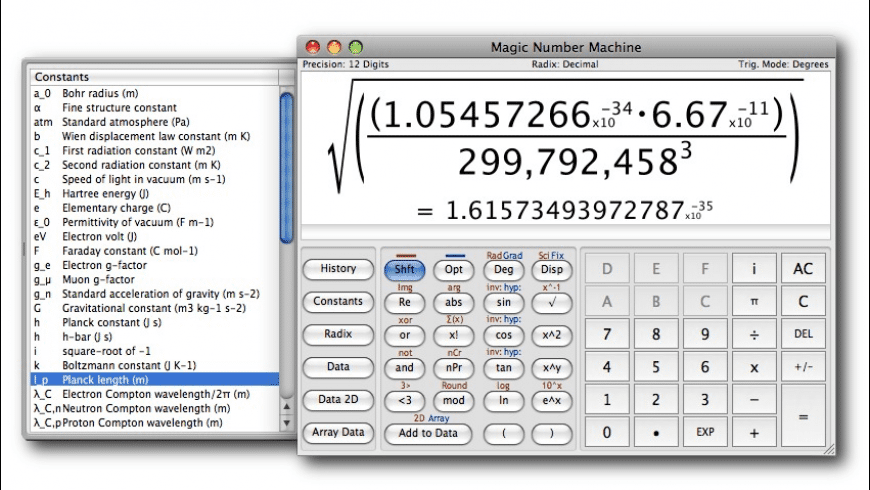
Task: Select Planck length (m) row
Action: pyautogui.click(x=154, y=380)
